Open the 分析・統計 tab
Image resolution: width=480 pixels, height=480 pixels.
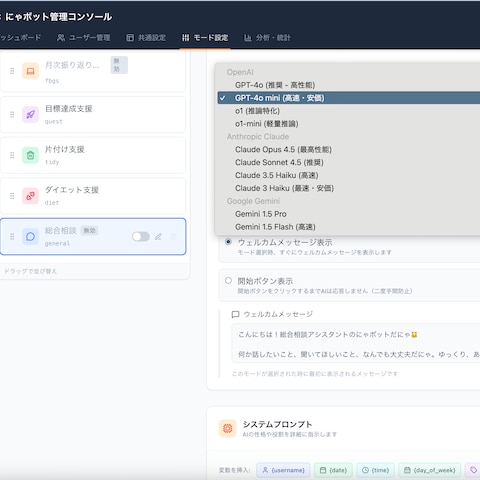267,38
